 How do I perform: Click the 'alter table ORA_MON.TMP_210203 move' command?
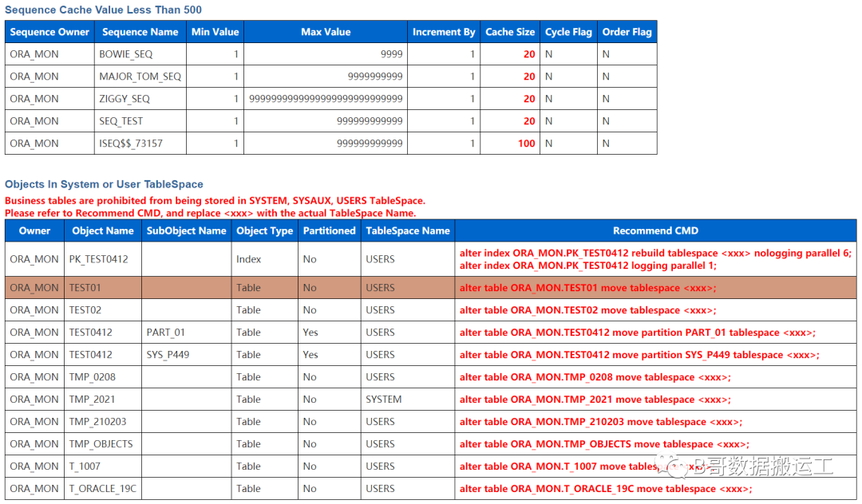601,422
